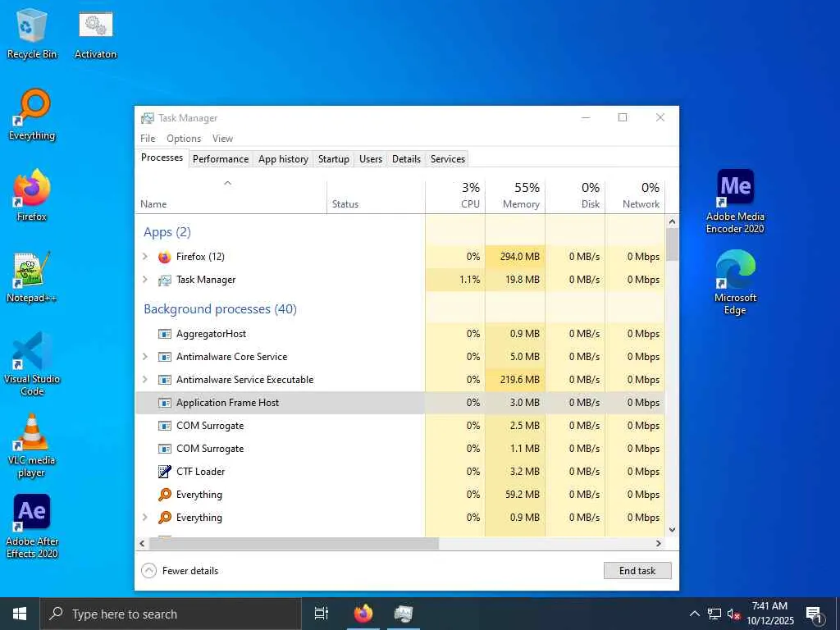Click the Firefox process icon in list
Viewport: 840px width, 630px height.
tap(164, 257)
